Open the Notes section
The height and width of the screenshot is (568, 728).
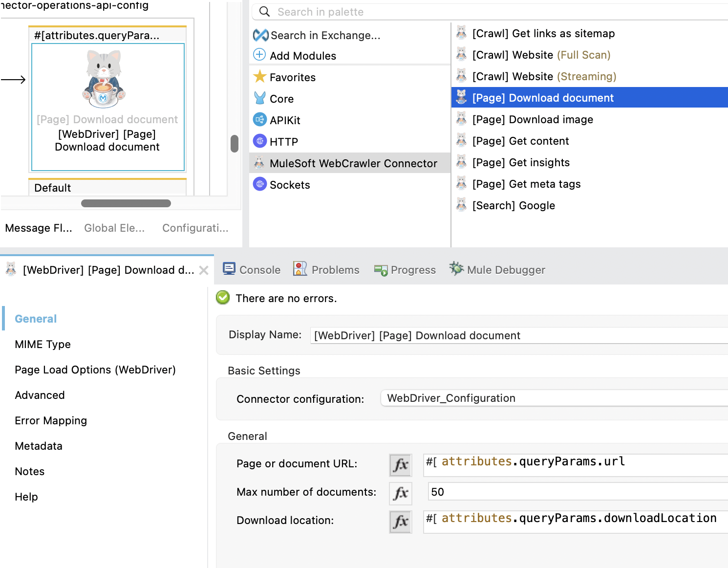(29, 471)
